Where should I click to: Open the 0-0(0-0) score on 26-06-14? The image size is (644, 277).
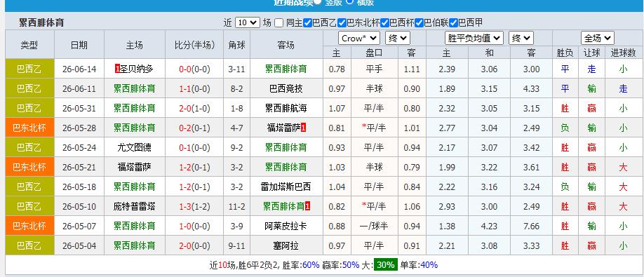point(194,69)
